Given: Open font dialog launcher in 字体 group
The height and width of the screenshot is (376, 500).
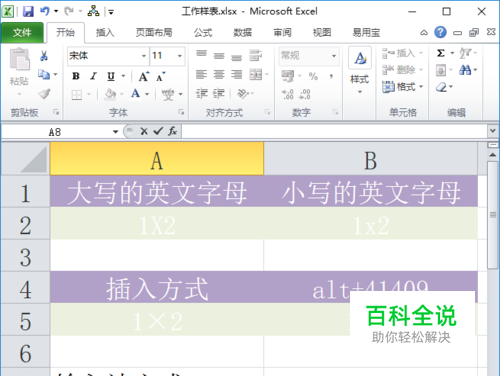Looking at the screenshot, I should [181, 112].
